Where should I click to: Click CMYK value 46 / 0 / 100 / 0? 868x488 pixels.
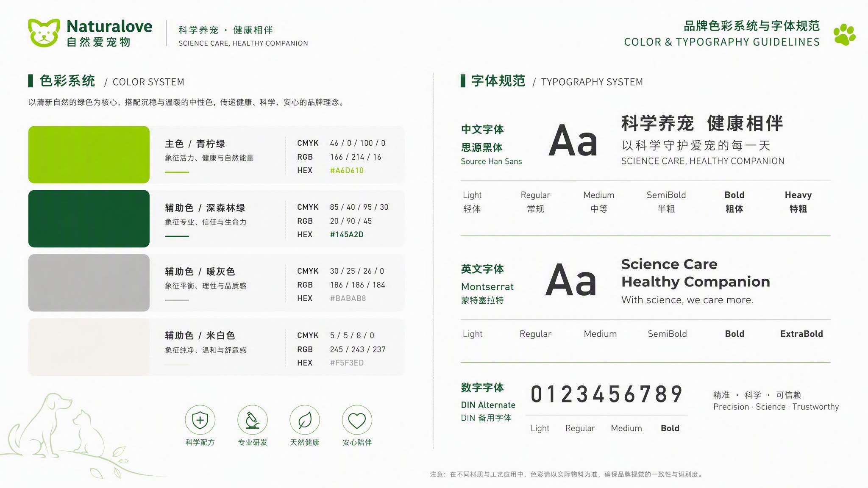[358, 143]
